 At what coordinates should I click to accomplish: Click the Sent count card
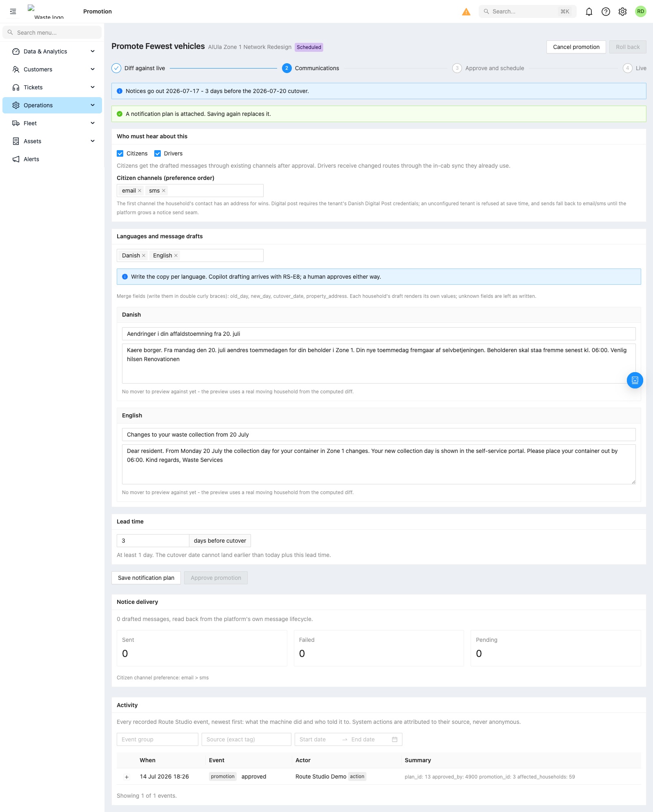(x=202, y=648)
